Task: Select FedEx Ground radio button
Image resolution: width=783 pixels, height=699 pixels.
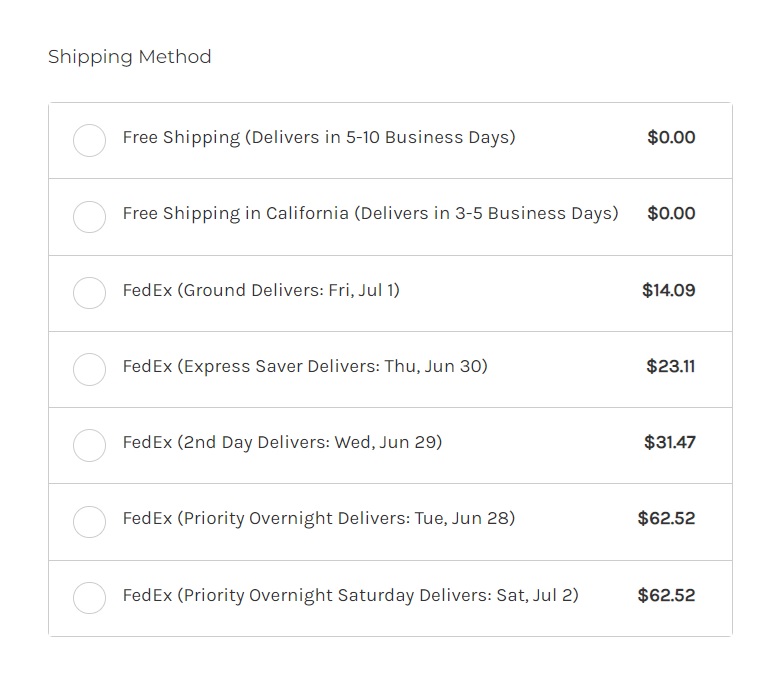Action: [90, 292]
